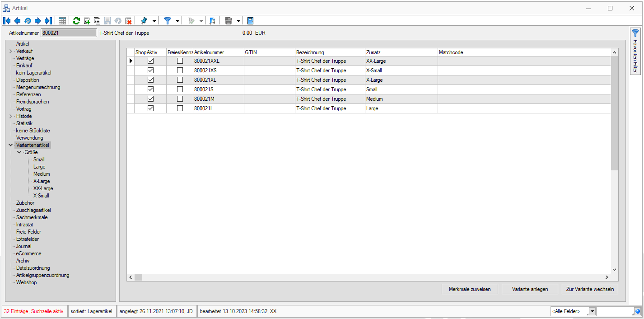Delete the record with red X icon

pos(129,21)
